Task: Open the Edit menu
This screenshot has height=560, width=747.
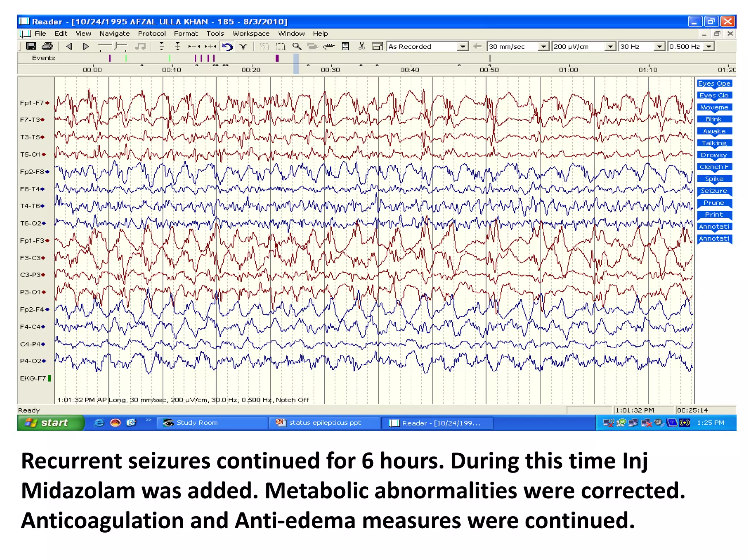Action: (x=61, y=34)
